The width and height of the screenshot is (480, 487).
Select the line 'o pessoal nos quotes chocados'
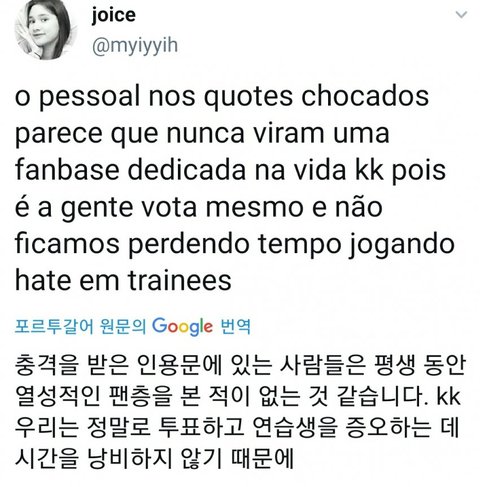(222, 98)
